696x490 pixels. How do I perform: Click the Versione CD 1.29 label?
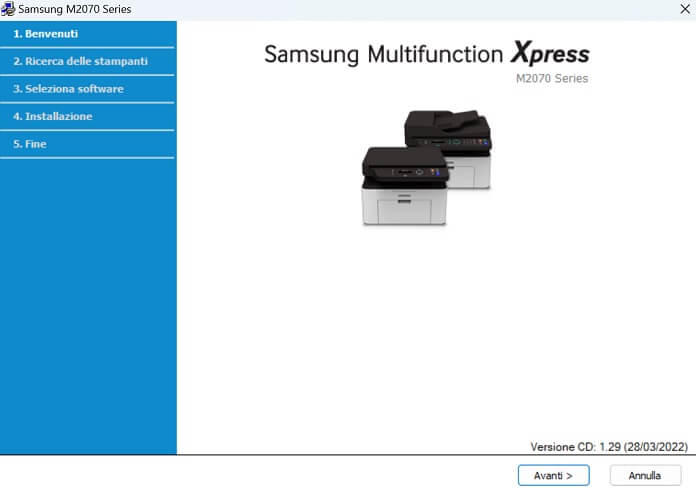tap(610, 446)
